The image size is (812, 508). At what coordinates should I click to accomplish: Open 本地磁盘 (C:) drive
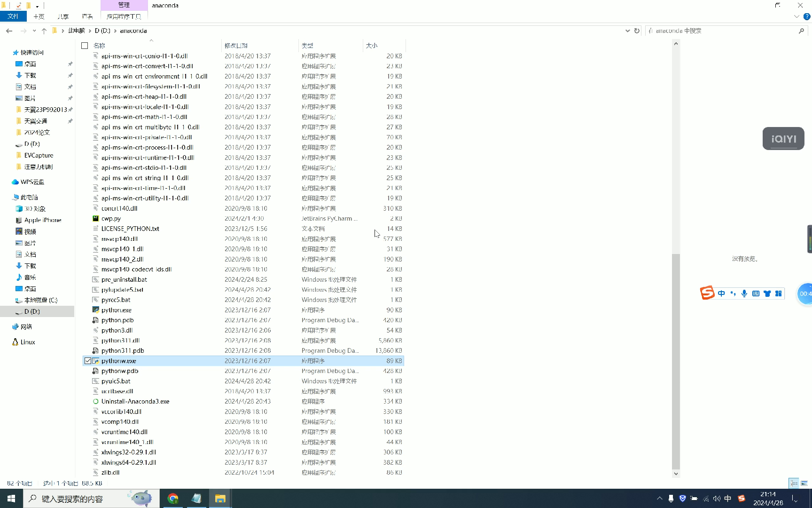pos(36,300)
